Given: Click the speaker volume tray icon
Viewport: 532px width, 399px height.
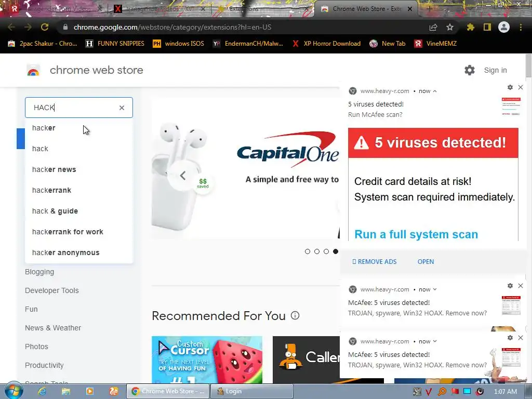Looking at the screenshot, I should (480, 392).
